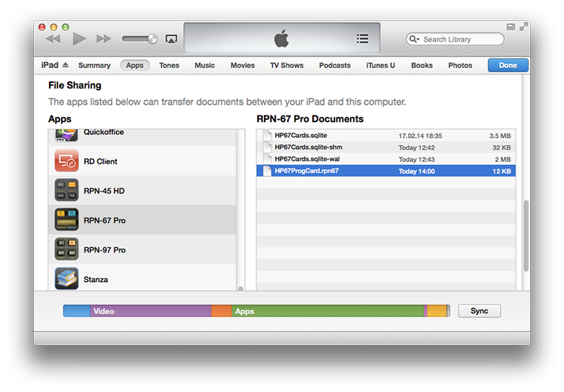Click the RD Client label
564x392 pixels.
100,161
